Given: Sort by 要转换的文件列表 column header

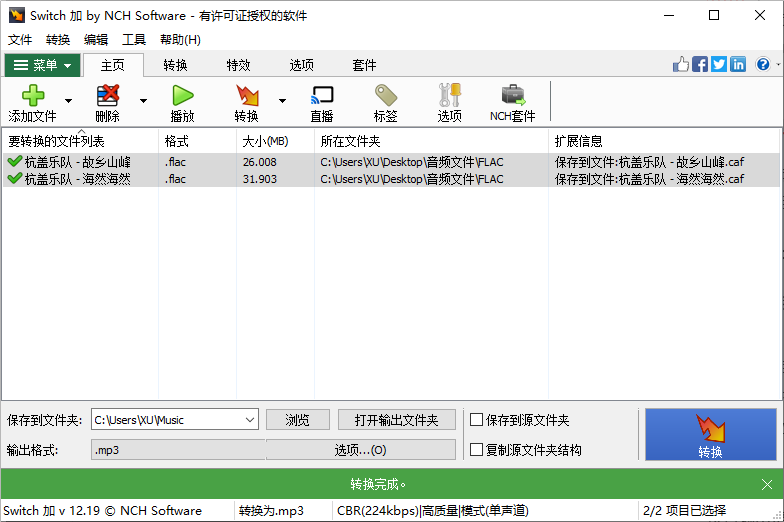Looking at the screenshot, I should tap(80, 141).
